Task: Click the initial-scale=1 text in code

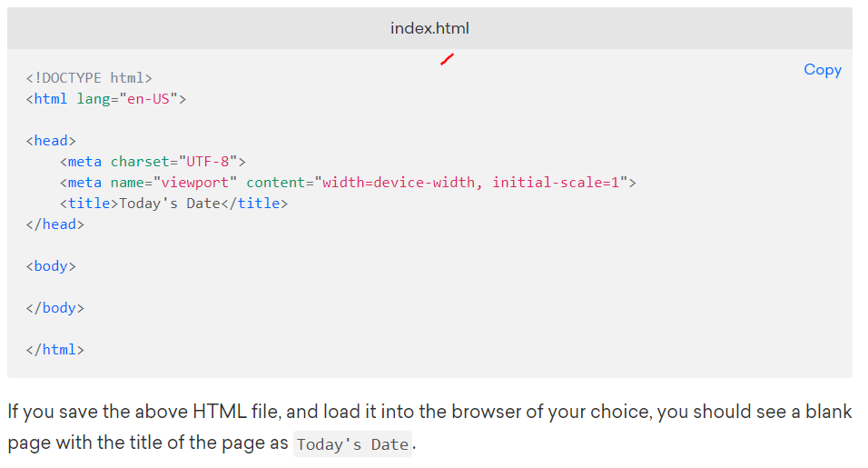Action: pyautogui.click(x=556, y=183)
